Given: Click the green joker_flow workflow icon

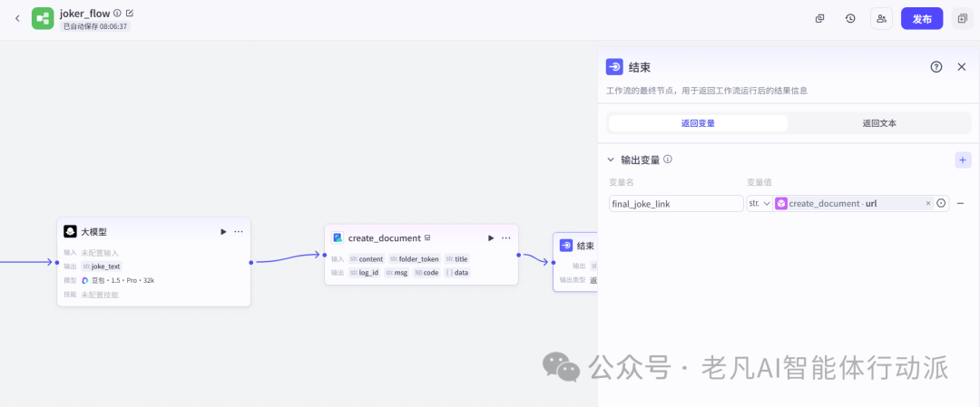Looking at the screenshot, I should [43, 18].
